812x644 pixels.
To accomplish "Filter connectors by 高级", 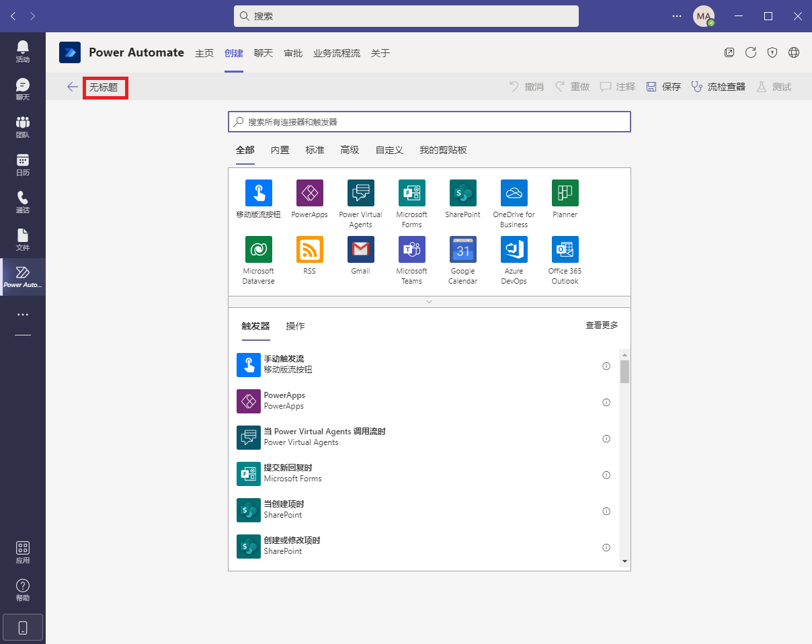I will point(350,150).
